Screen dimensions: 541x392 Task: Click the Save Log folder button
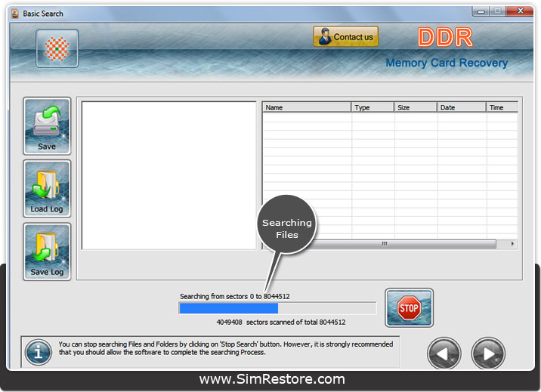47,252
